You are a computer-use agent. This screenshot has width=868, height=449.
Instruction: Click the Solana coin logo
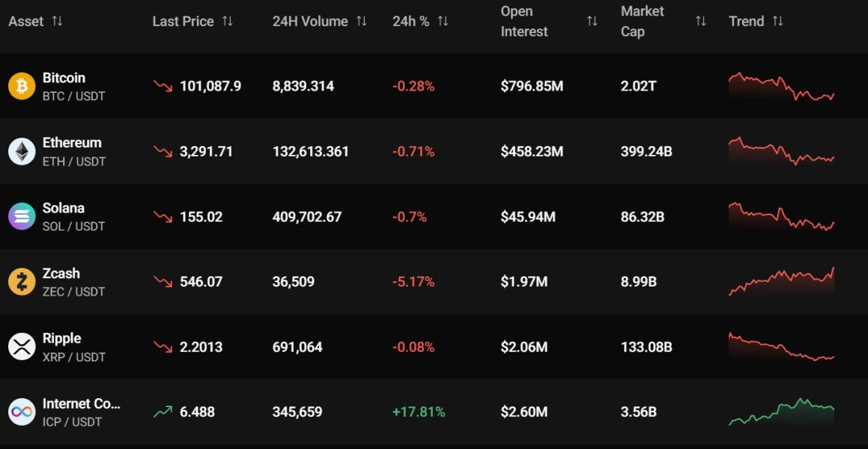(x=22, y=216)
